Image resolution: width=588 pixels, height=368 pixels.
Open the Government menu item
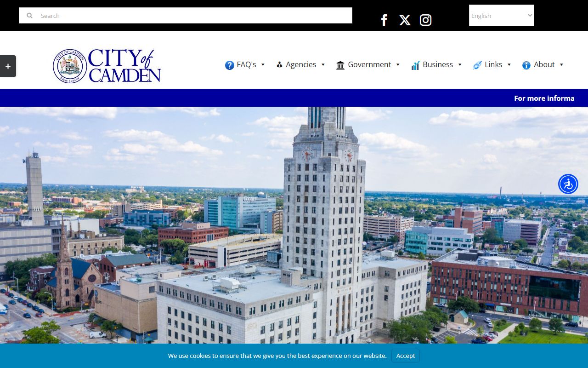(x=369, y=65)
